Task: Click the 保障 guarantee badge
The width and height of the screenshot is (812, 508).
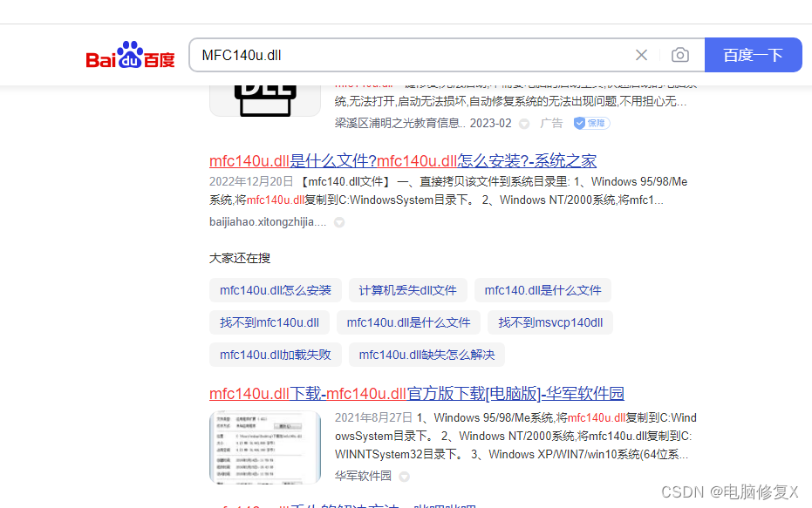Action: [591, 123]
